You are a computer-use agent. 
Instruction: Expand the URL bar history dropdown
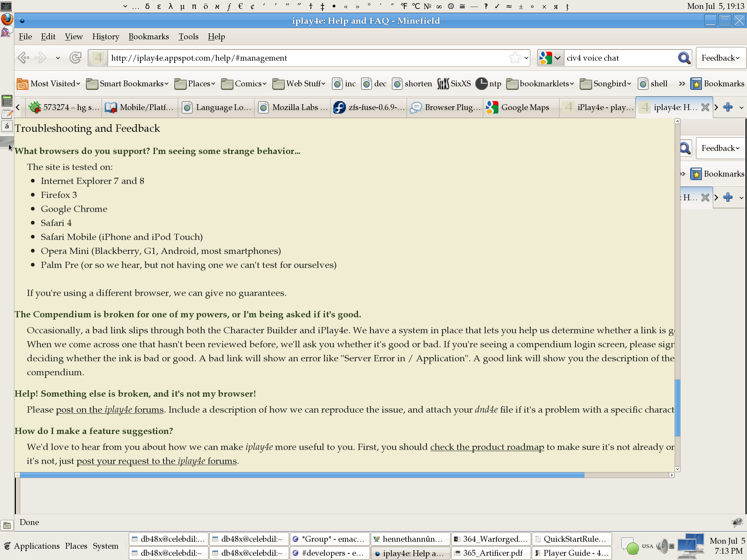pyautogui.click(x=526, y=58)
